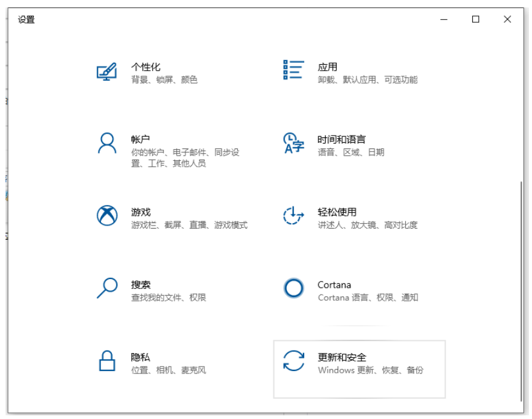The width and height of the screenshot is (532, 419).
Task: Select the Cortana heading
Action: pyautogui.click(x=334, y=285)
